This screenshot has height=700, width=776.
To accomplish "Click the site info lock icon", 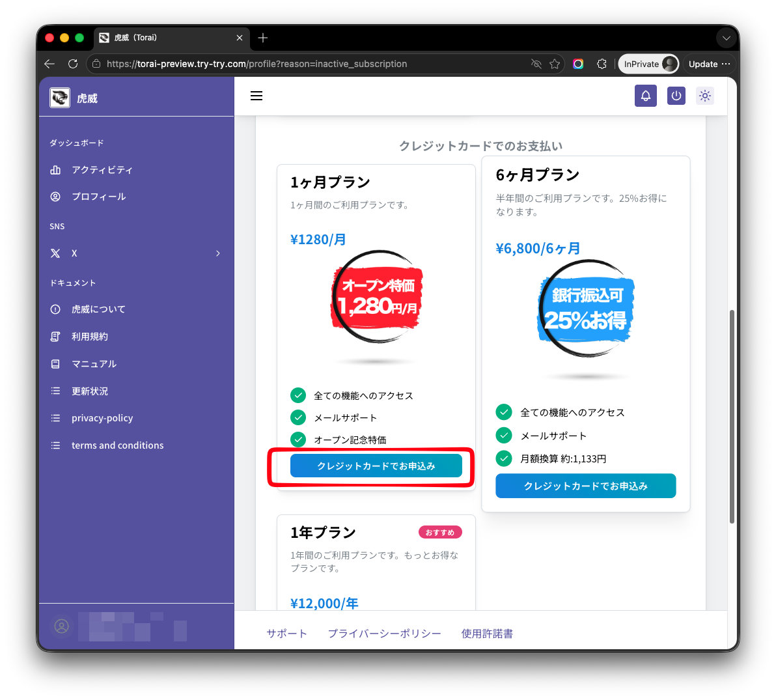I will tap(96, 64).
